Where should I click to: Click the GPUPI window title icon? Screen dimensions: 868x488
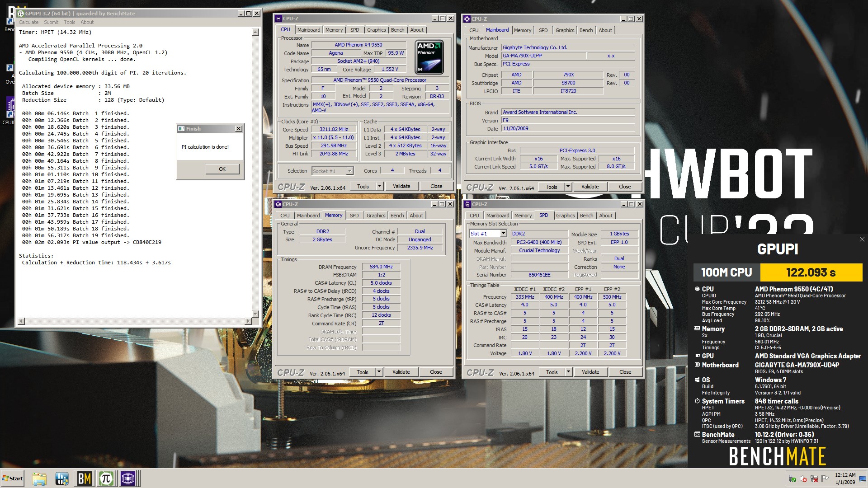tap(21, 14)
